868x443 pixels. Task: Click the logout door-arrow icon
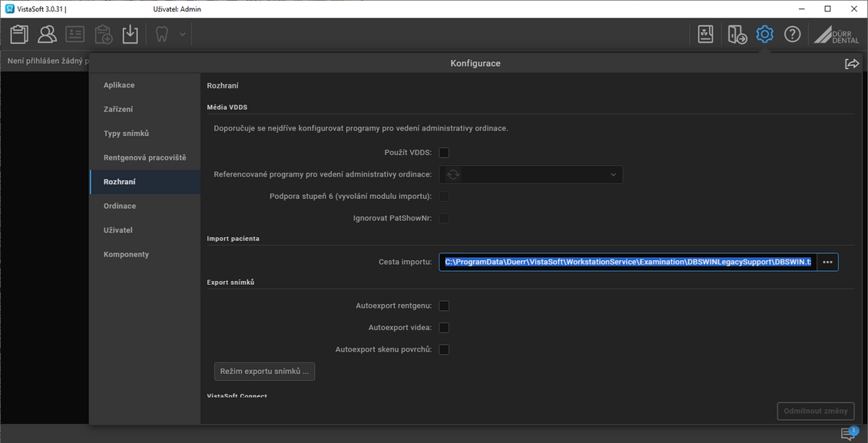(737, 35)
